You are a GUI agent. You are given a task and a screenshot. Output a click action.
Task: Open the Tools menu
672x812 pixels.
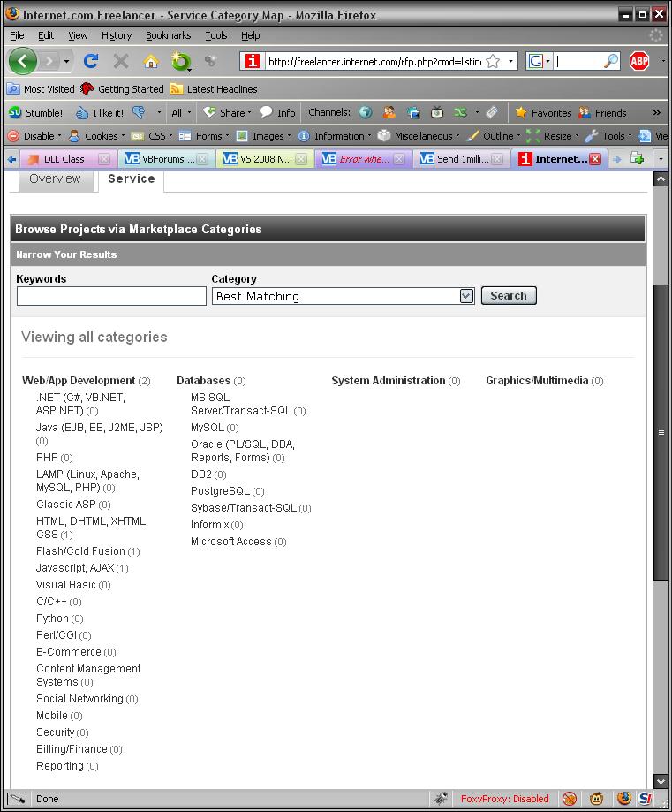pyautogui.click(x=215, y=35)
